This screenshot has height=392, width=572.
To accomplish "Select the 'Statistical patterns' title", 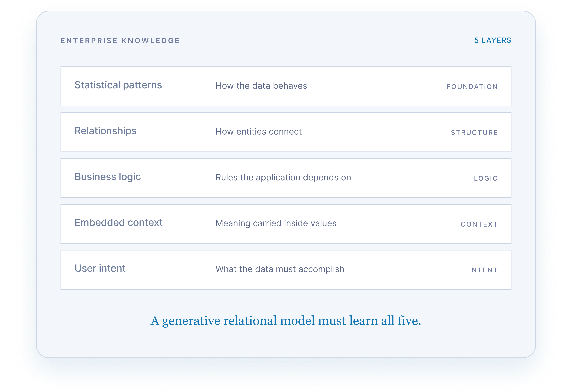I will click(118, 85).
